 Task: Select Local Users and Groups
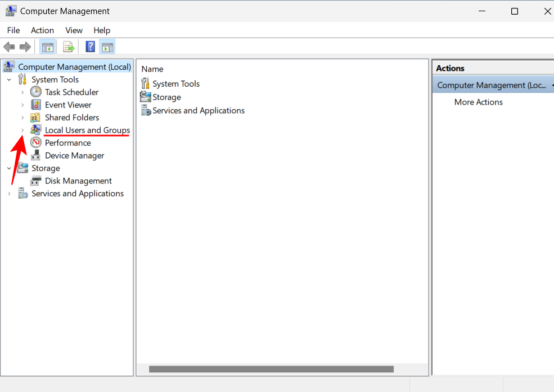pyautogui.click(x=87, y=130)
